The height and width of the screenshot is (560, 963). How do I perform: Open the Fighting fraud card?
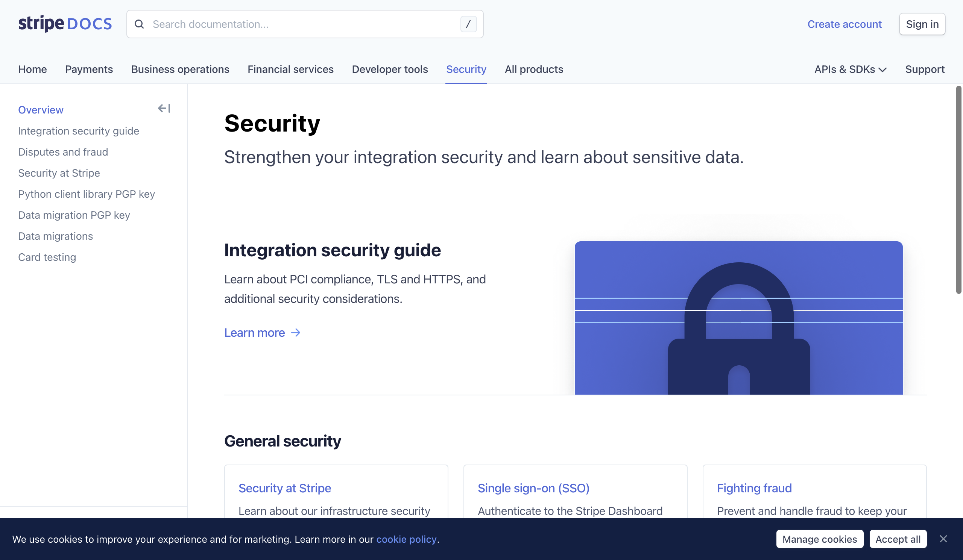pyautogui.click(x=754, y=488)
